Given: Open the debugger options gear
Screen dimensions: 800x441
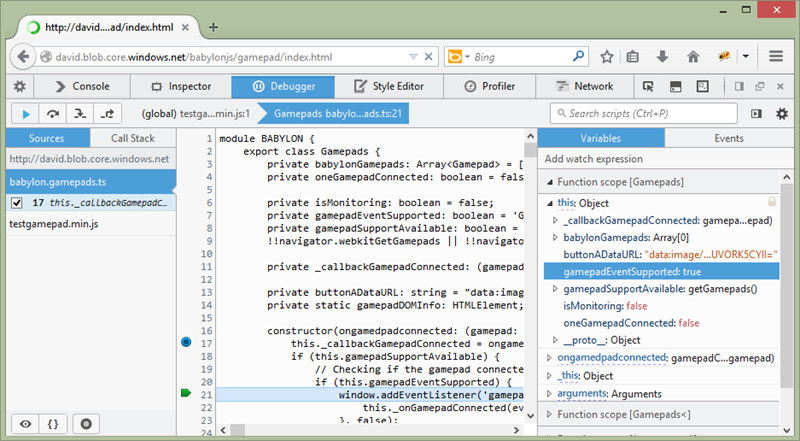Looking at the screenshot, I should (782, 113).
